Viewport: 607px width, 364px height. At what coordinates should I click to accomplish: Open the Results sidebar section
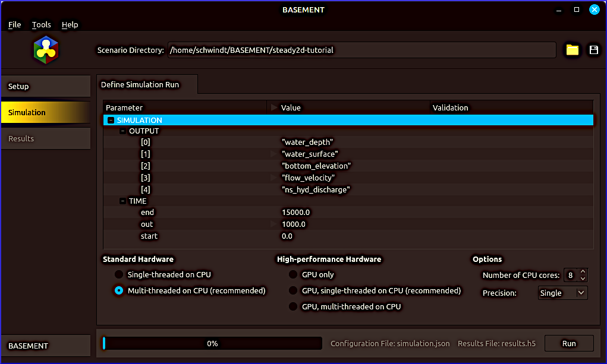tap(45, 138)
